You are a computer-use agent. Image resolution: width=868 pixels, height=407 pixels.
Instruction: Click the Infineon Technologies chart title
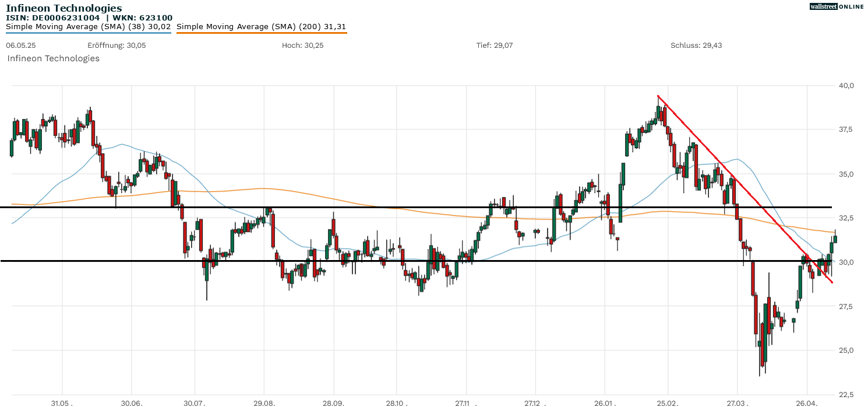[x=64, y=8]
